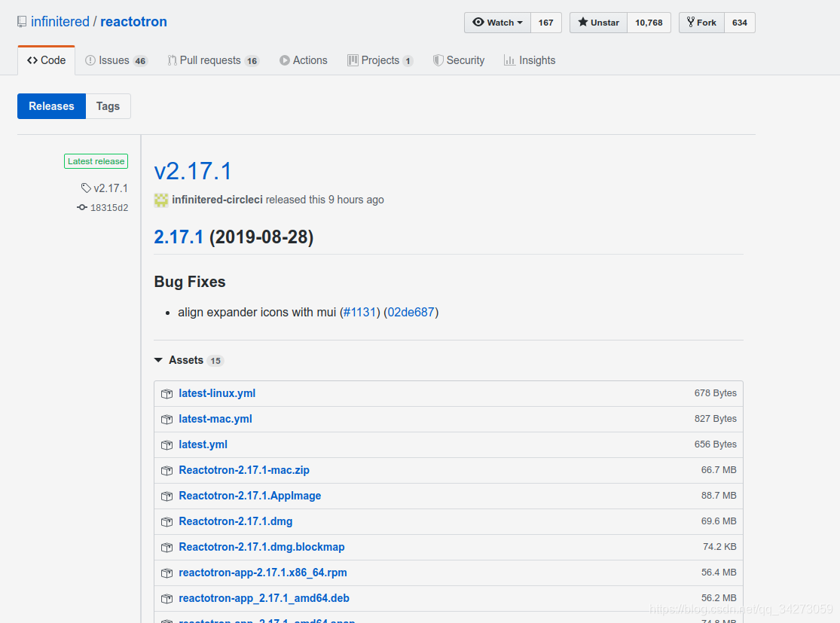Click package icon beside latest-mac.yml
This screenshot has height=623, width=840.
pos(167,420)
